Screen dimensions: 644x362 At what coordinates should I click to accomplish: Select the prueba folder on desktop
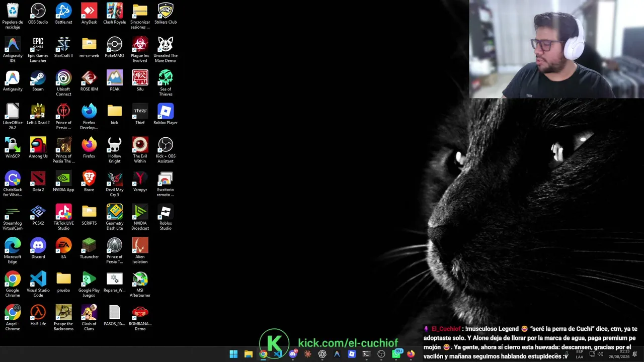(63, 282)
